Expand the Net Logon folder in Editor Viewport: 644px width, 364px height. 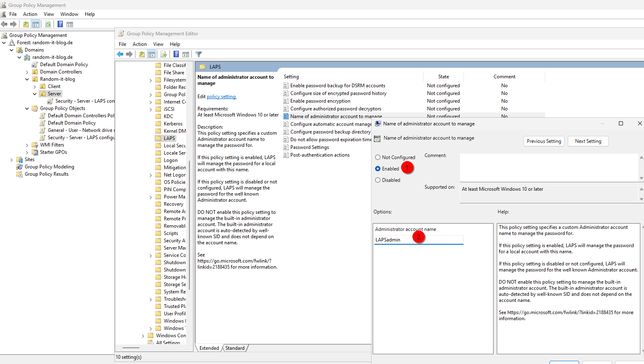coord(151,175)
